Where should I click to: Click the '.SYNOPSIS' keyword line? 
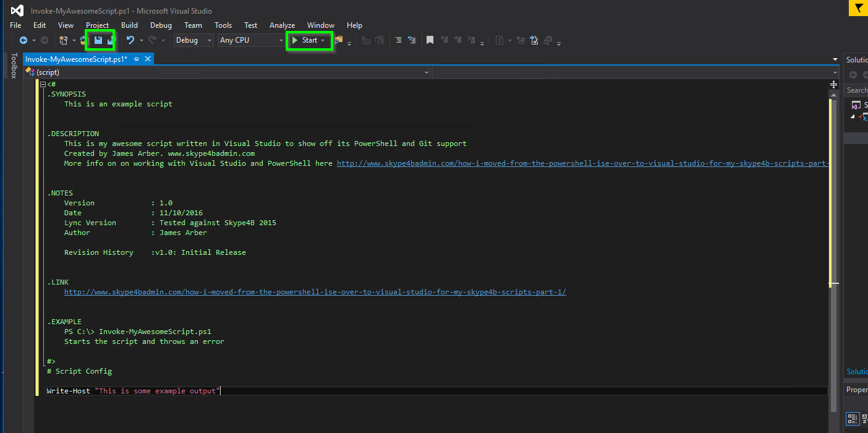pos(66,94)
